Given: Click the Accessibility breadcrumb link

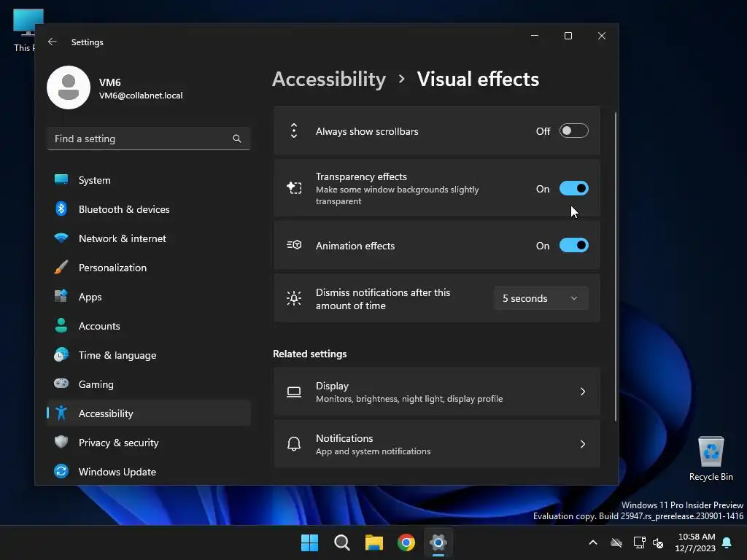Looking at the screenshot, I should 329,79.
